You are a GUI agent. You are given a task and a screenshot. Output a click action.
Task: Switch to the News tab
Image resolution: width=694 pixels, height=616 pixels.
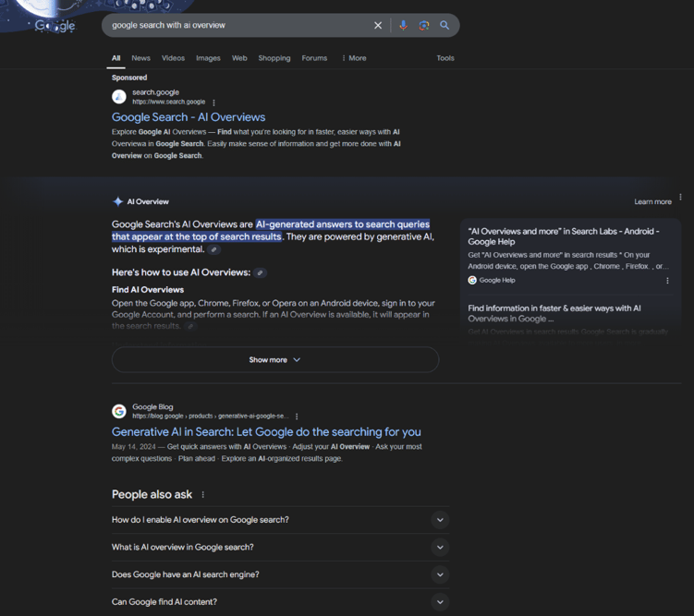coord(140,58)
